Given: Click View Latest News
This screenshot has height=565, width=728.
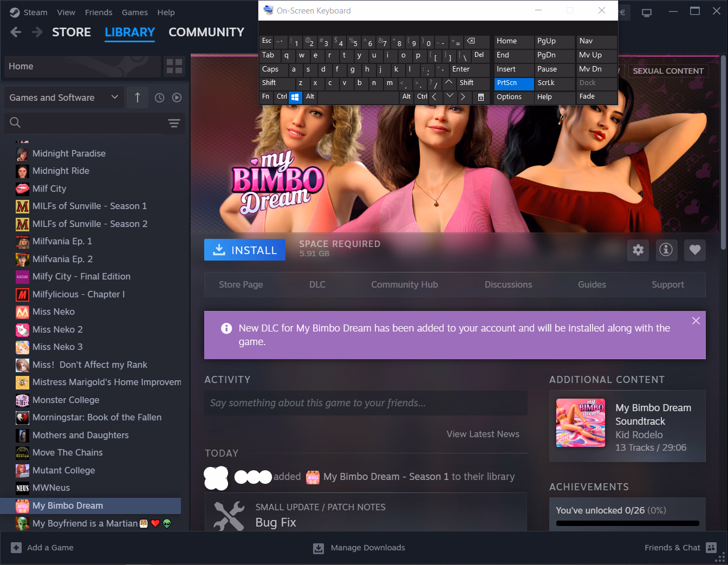Looking at the screenshot, I should (x=483, y=434).
